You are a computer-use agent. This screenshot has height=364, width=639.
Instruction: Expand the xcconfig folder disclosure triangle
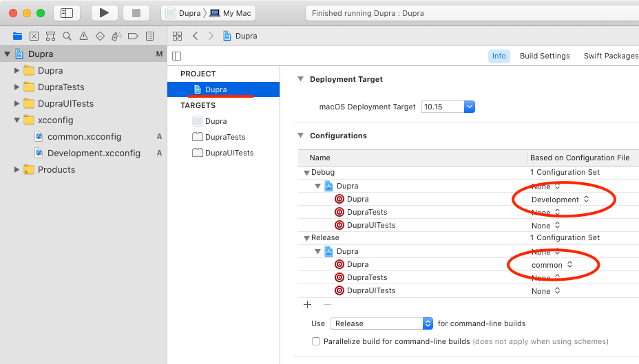[17, 120]
